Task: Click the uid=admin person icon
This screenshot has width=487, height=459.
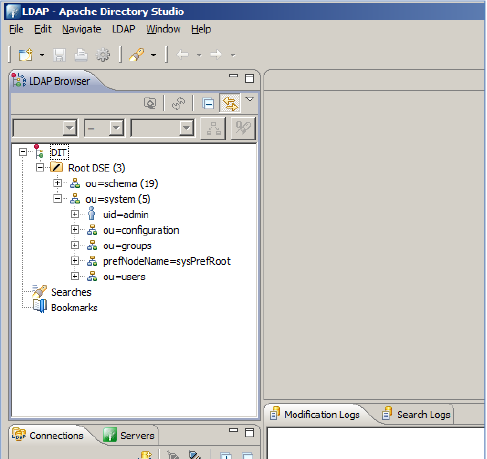Action: [91, 213]
